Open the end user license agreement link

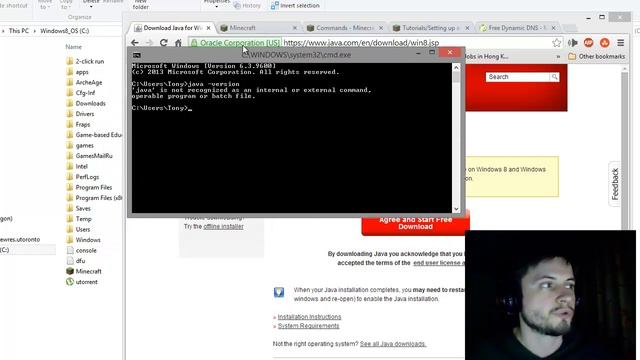point(439,263)
